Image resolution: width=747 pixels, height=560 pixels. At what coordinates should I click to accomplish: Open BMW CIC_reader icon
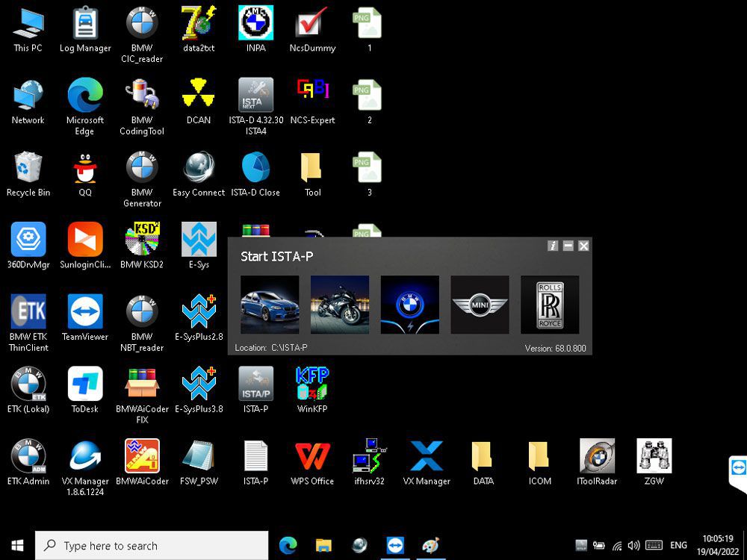pos(142,35)
